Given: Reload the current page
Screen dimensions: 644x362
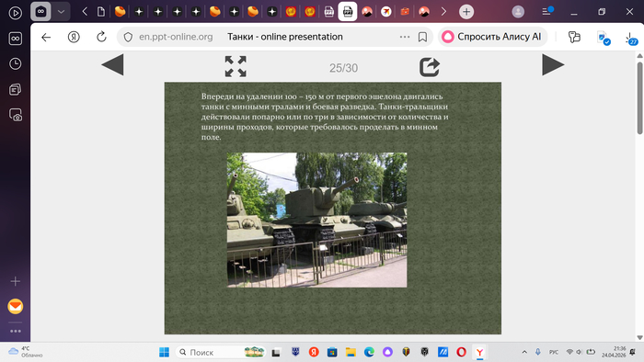Looking at the screenshot, I should (101, 37).
